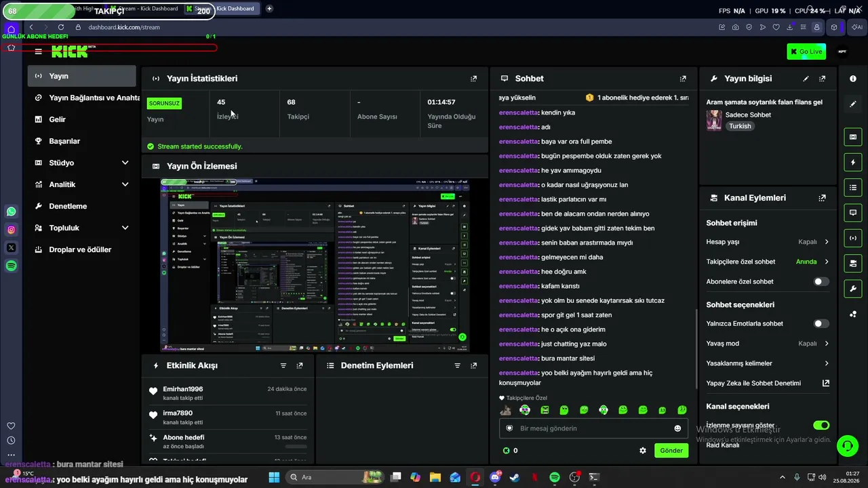
Task: Toggle Abonelere özel sohbet switch
Action: tap(821, 281)
